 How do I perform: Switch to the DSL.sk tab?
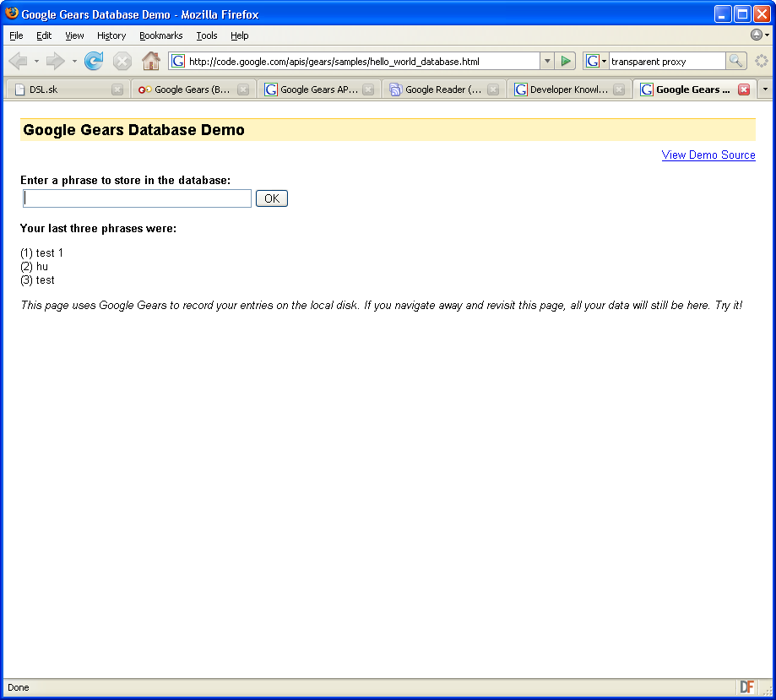[67, 90]
